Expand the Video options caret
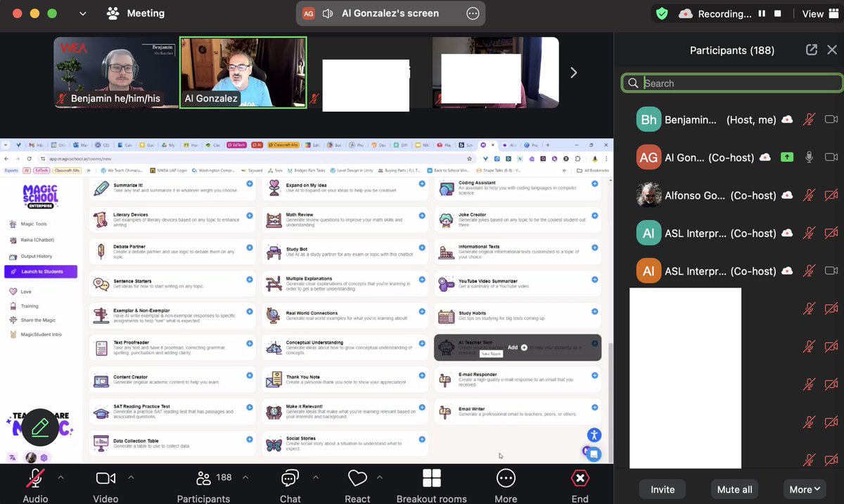Image resolution: width=844 pixels, height=504 pixels. pos(131,477)
